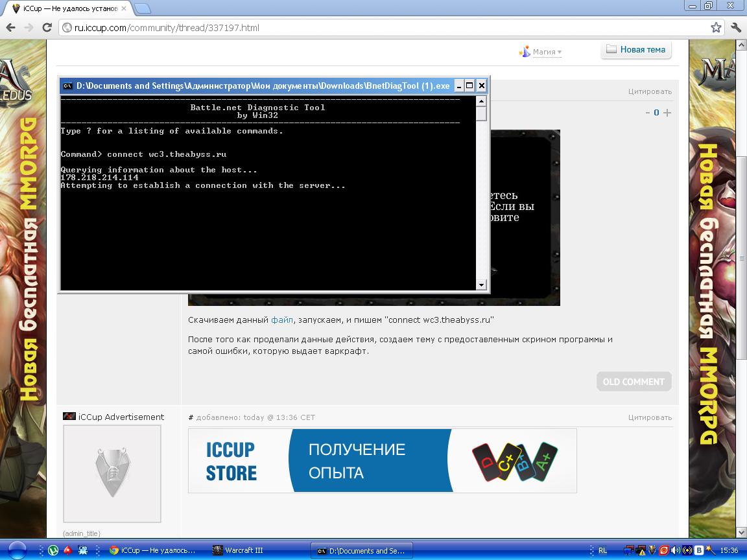Open the Chrome wrench settings menu
Screen dimensions: 747x560
click(736, 28)
